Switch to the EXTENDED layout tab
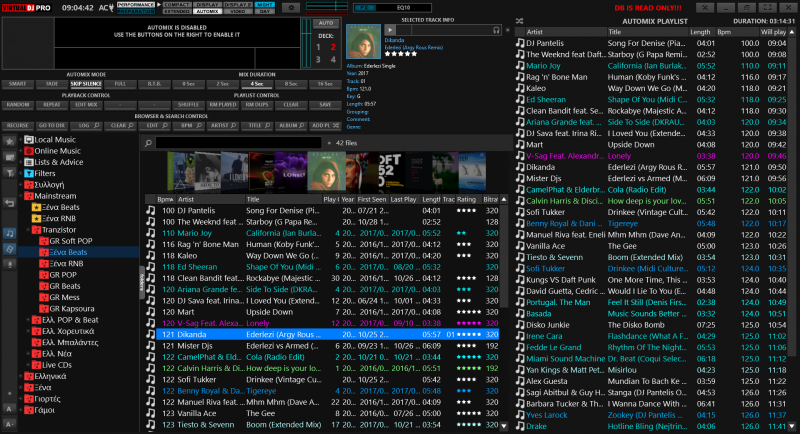 coord(177,11)
